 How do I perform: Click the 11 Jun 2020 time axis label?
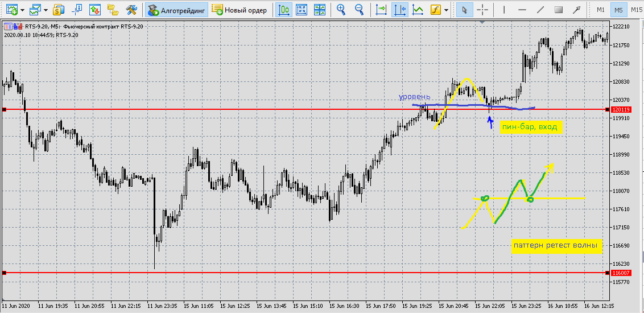point(16,306)
